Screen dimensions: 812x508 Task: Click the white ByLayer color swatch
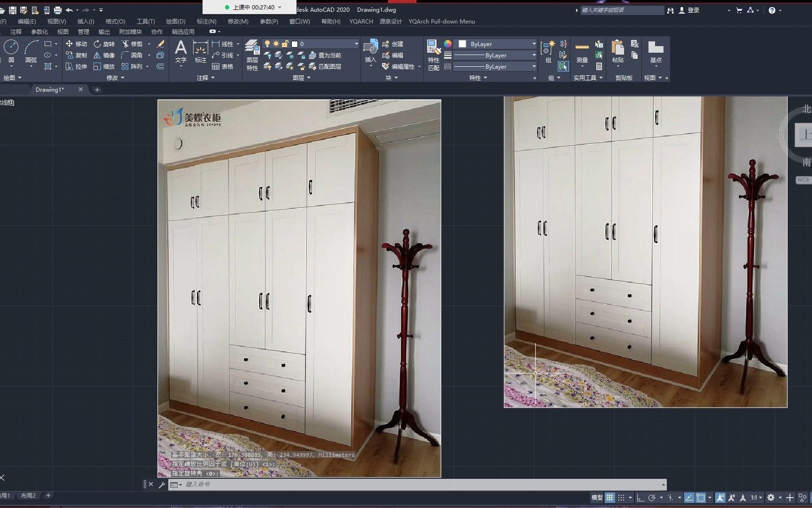click(x=462, y=44)
